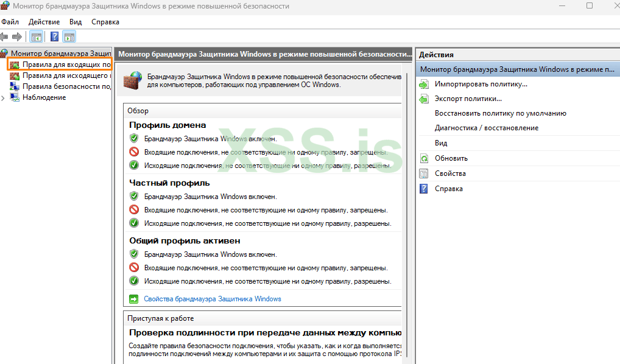The image size is (620, 364).
Task: Click green shield icon under Профиль домена
Action: [134, 138]
